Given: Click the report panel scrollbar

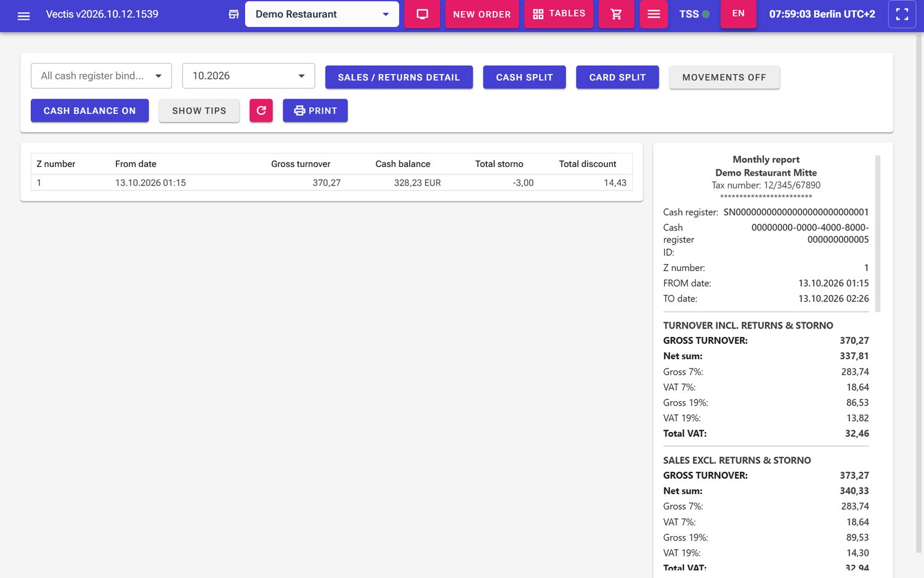Looking at the screenshot, I should 878,234.
